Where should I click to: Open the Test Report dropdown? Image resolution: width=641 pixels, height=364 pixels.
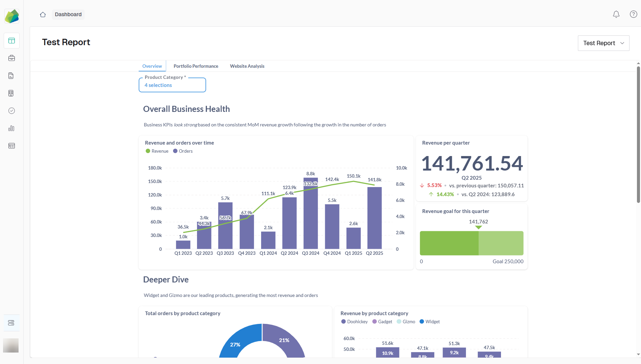coord(603,43)
